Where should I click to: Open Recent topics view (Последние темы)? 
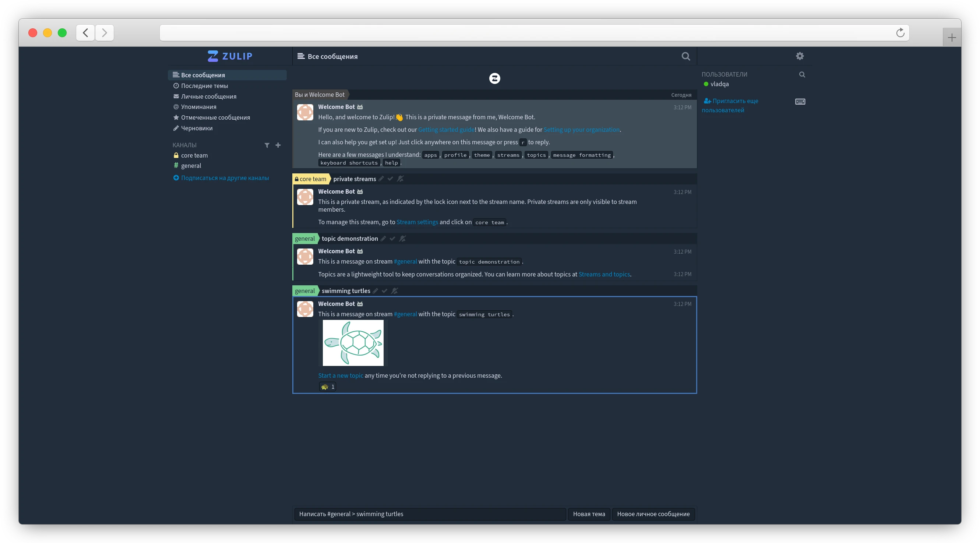pyautogui.click(x=204, y=86)
